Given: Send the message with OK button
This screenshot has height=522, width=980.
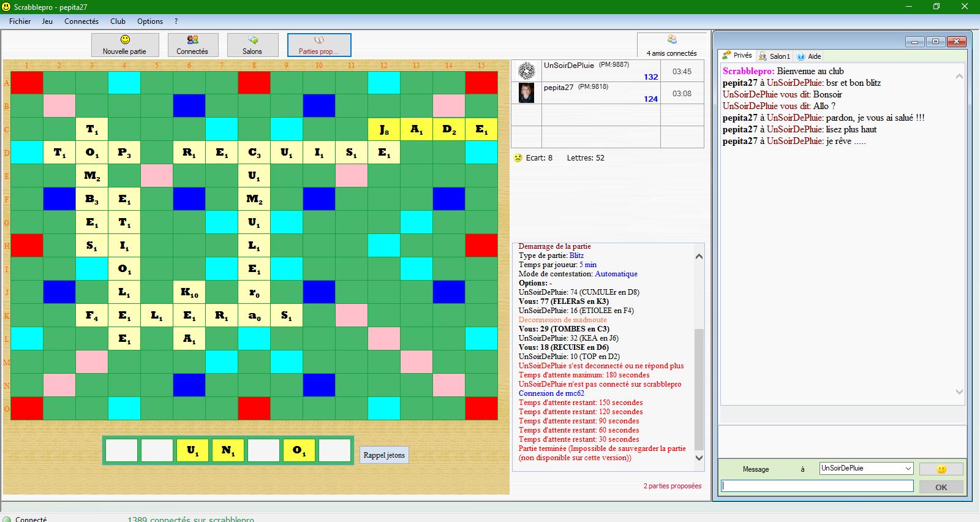Looking at the screenshot, I should click(x=941, y=487).
